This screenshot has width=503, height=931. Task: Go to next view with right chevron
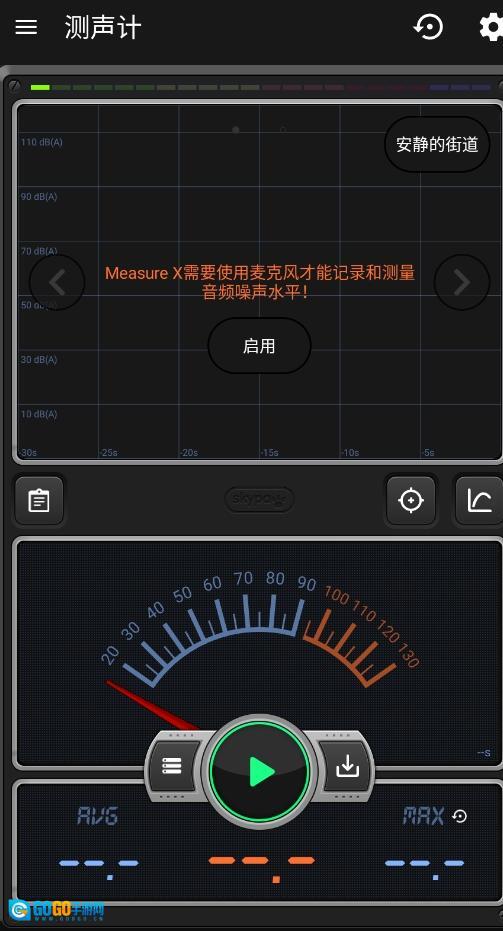[462, 283]
